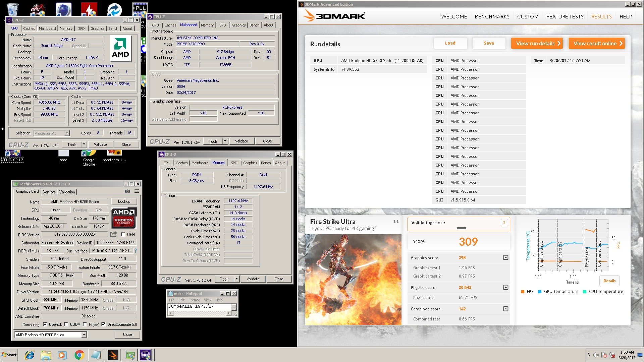Click the Bus Interface question mark
Viewport: 644px width, 362px height.
[x=135, y=251]
